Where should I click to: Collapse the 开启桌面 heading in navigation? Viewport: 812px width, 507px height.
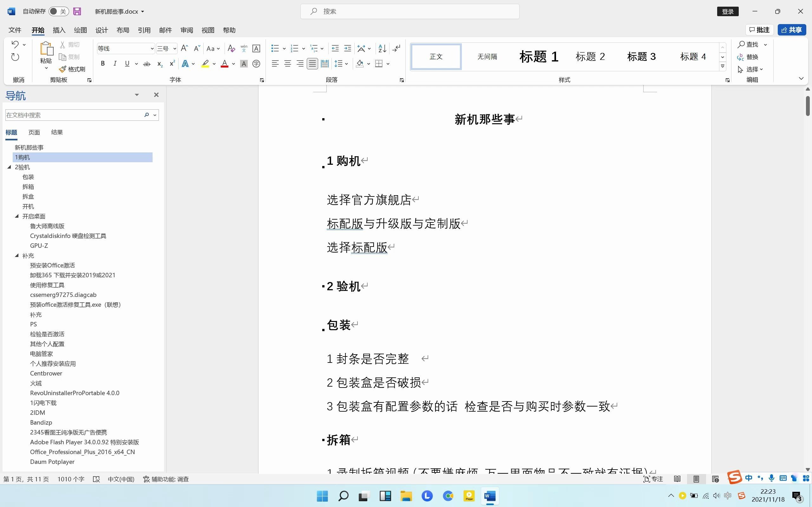17,216
